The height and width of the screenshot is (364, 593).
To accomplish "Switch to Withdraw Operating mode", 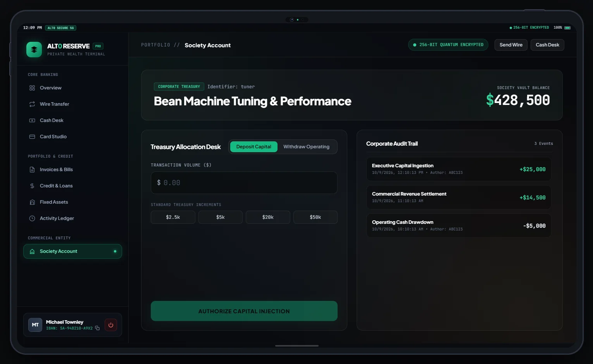I will pos(306,147).
